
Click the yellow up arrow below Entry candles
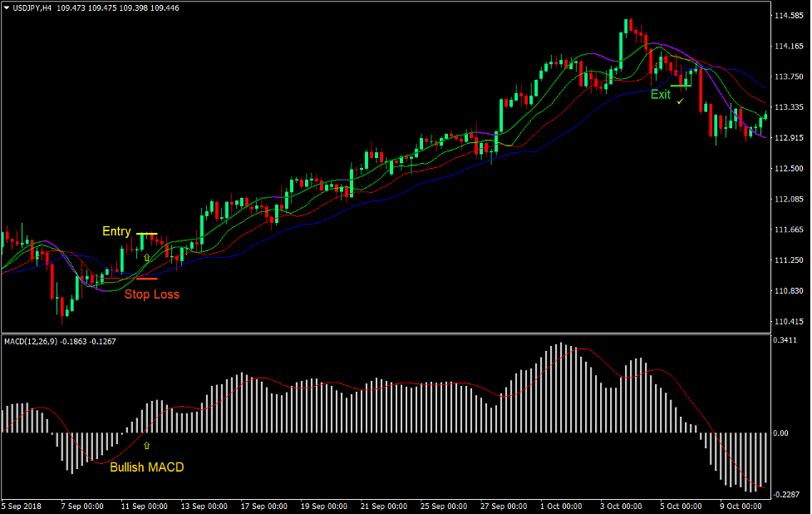point(147,259)
